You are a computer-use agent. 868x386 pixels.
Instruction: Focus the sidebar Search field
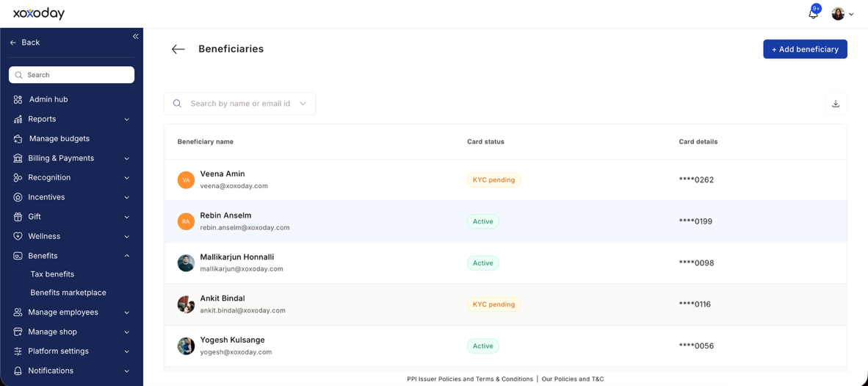71,75
